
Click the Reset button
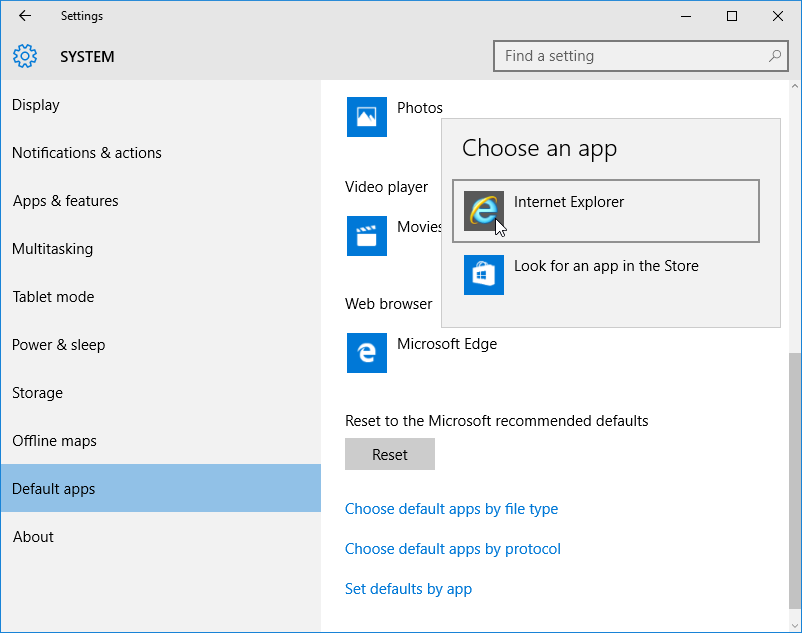pos(390,454)
